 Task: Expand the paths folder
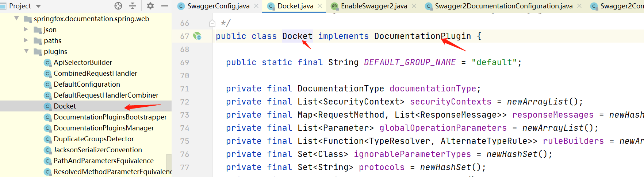coord(26,40)
